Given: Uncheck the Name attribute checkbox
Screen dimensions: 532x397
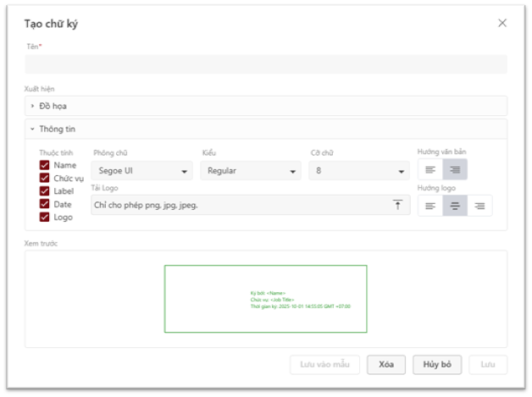Looking at the screenshot, I should coord(45,166).
